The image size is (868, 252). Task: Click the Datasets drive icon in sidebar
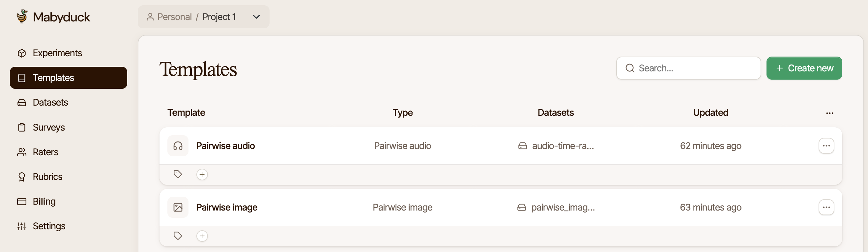pos(21,103)
